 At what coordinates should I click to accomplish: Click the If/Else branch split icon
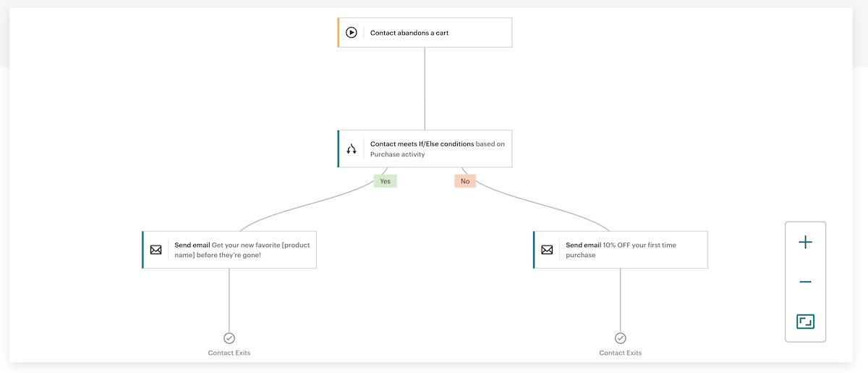352,148
